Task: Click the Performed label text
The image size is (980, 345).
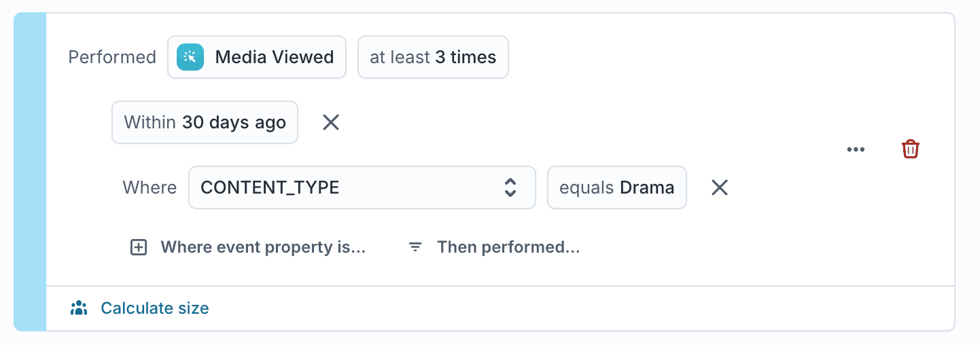Action: click(x=112, y=57)
